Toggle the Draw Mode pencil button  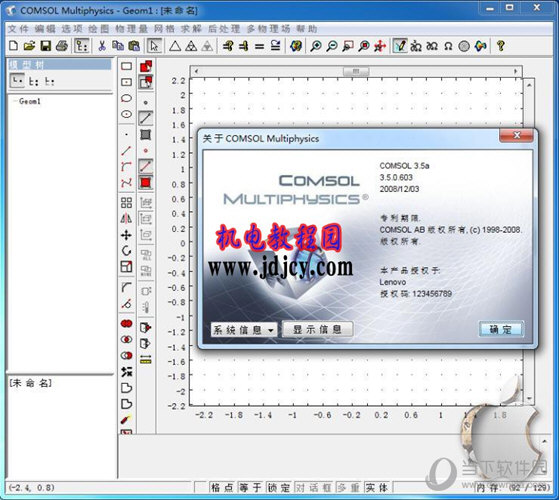point(400,46)
